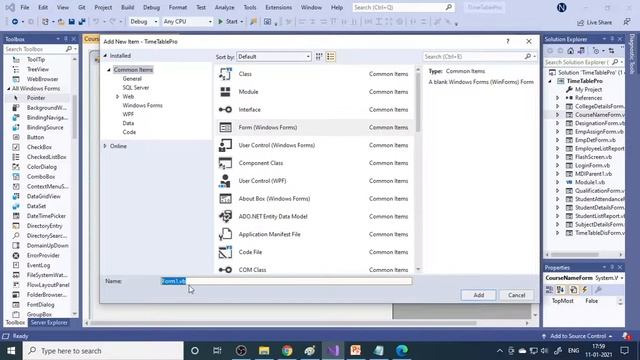Viewport: 640px width, 360px height.
Task: Switch dialog to medium icons list view
Action: pyautogui.click(x=331, y=57)
